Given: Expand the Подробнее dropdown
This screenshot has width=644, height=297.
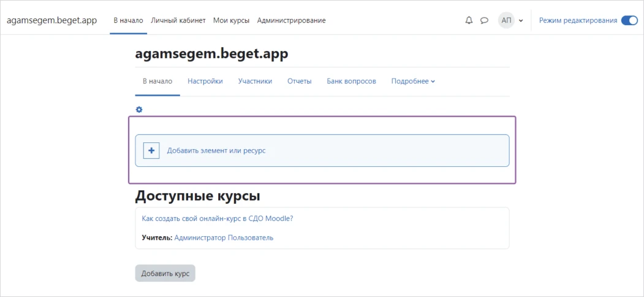Looking at the screenshot, I should pos(413,82).
